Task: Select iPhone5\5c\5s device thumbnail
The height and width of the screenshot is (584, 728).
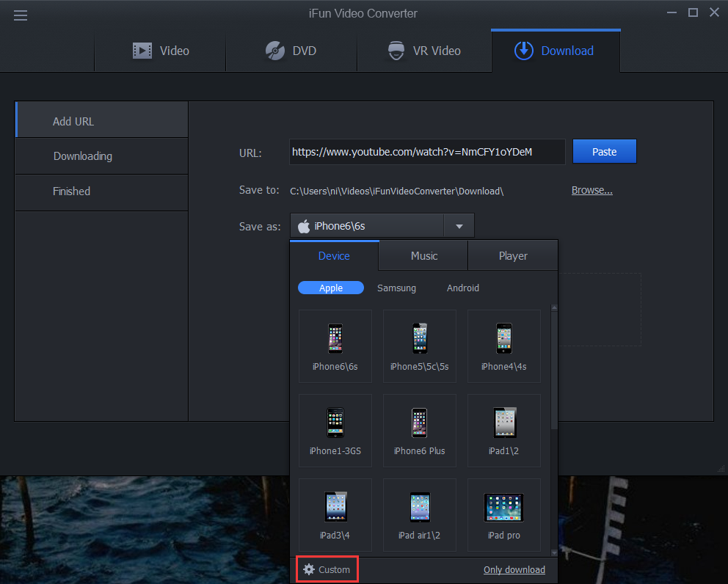Action: [420, 346]
